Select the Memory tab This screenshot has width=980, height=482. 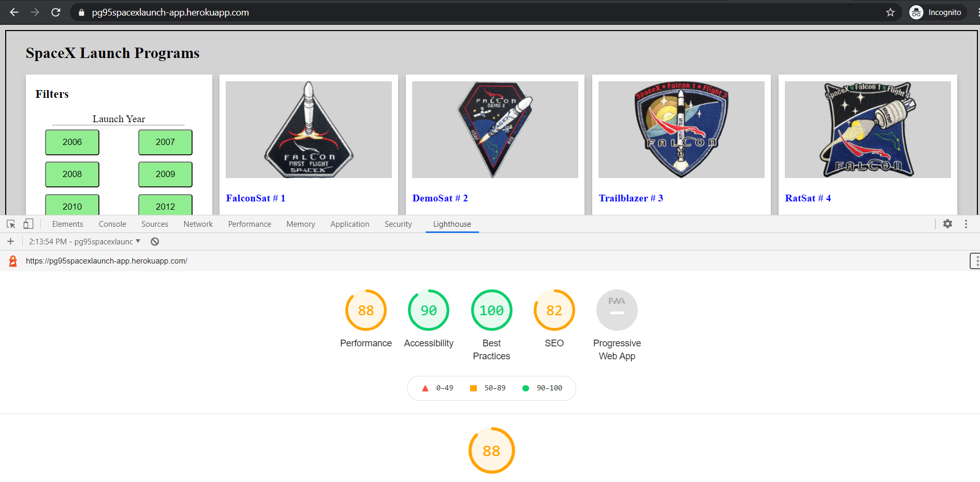[301, 224]
